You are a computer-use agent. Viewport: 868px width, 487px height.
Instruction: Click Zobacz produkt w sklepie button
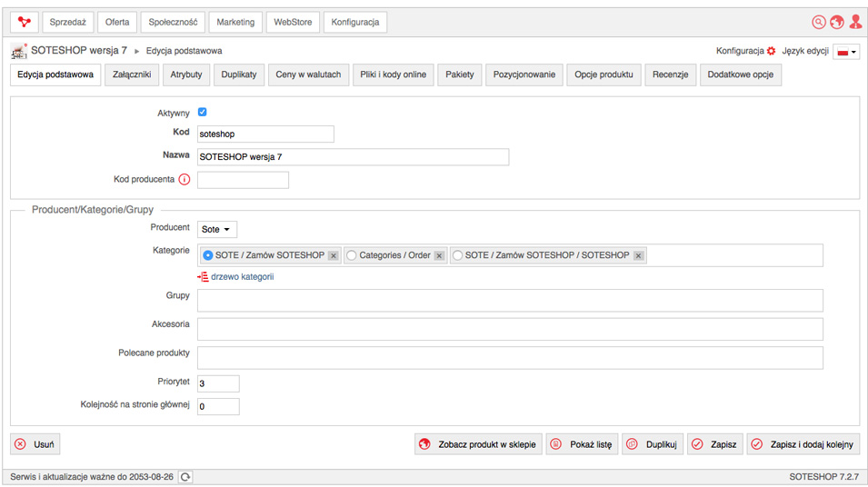tap(478, 444)
